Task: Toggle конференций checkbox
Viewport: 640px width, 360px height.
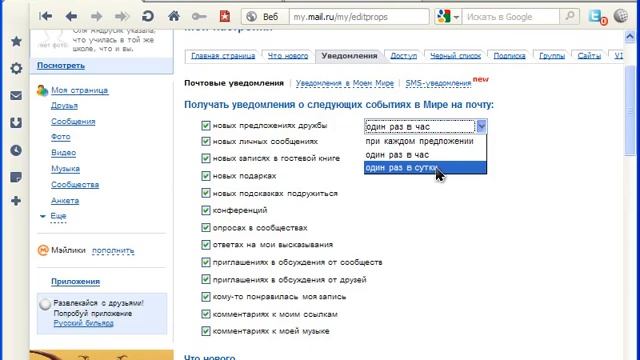Action: pyautogui.click(x=206, y=210)
